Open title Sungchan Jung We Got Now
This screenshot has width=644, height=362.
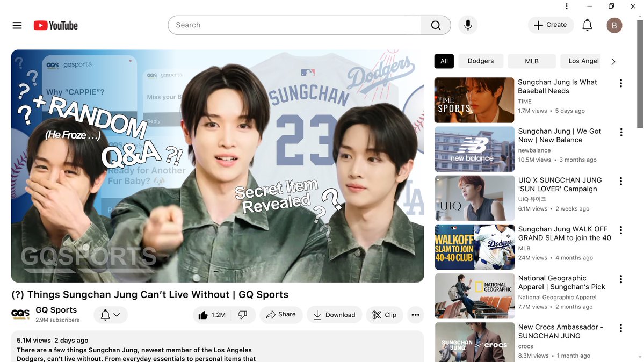point(559,135)
